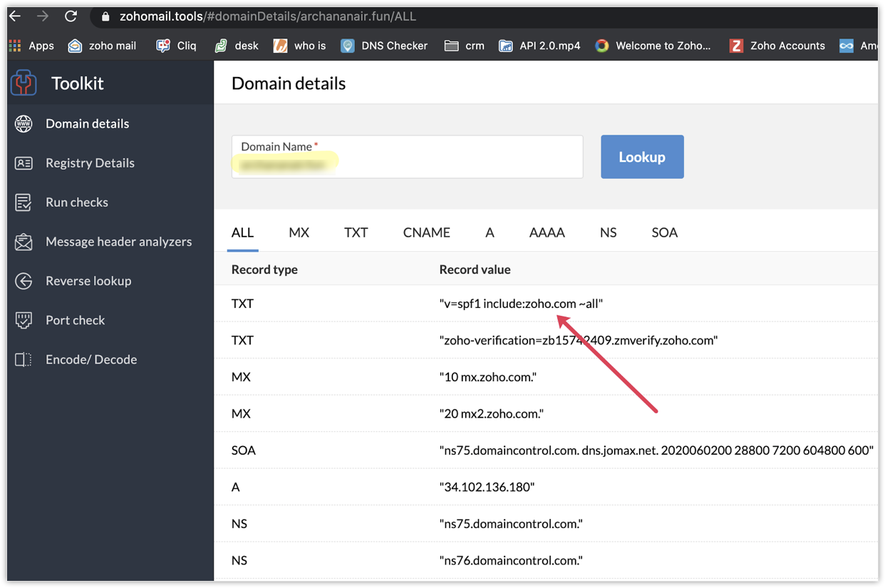Viewport: 885px width, 588px height.
Task: Open the Encode/Decode icon
Action: coord(24,359)
